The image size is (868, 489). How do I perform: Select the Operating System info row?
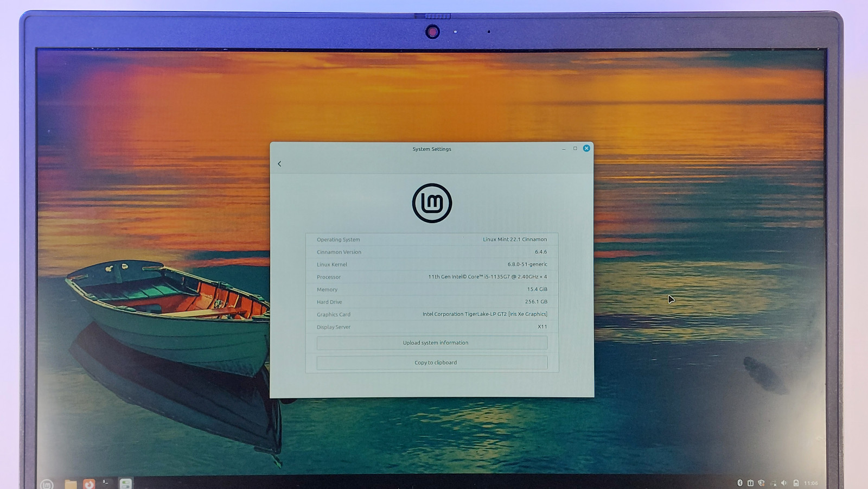(432, 239)
